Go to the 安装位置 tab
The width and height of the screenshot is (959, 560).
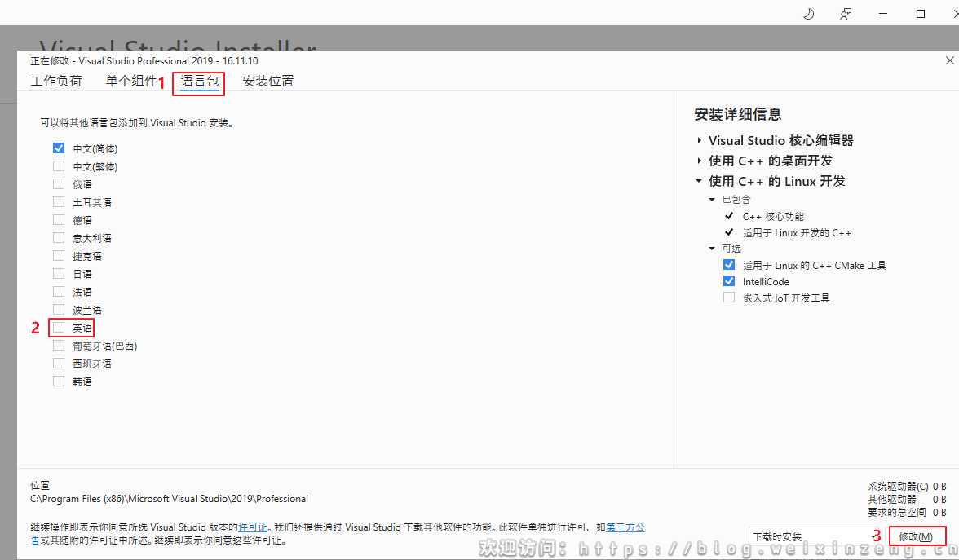[267, 80]
